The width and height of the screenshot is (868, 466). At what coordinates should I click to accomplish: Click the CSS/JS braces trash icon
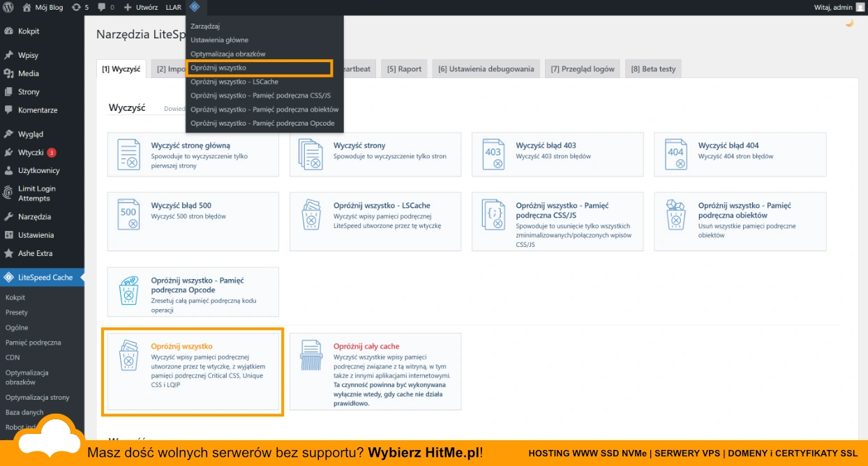click(x=493, y=215)
